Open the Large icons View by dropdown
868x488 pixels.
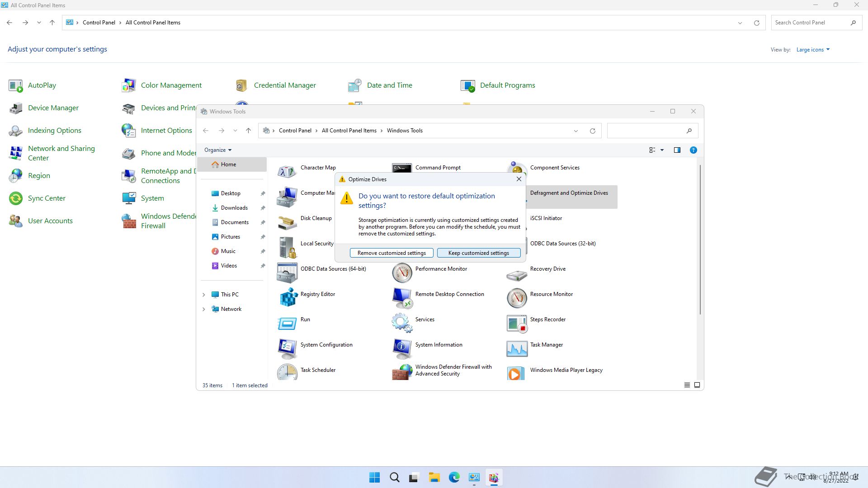pyautogui.click(x=812, y=50)
